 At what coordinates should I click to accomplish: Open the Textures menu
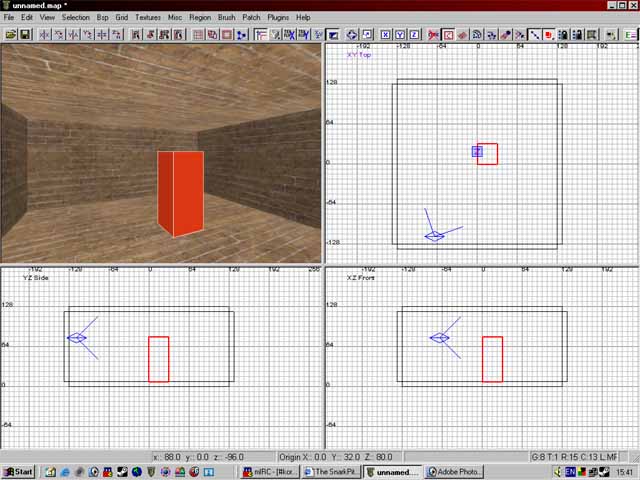click(x=147, y=17)
